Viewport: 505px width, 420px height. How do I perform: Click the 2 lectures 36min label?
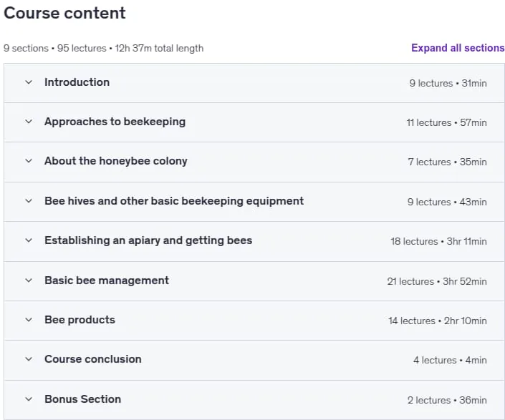tap(447, 400)
